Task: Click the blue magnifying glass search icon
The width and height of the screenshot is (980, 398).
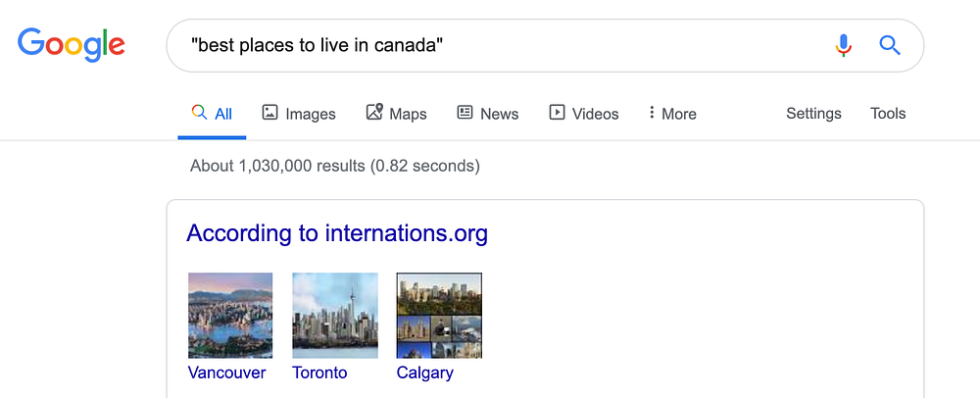Action: [890, 45]
